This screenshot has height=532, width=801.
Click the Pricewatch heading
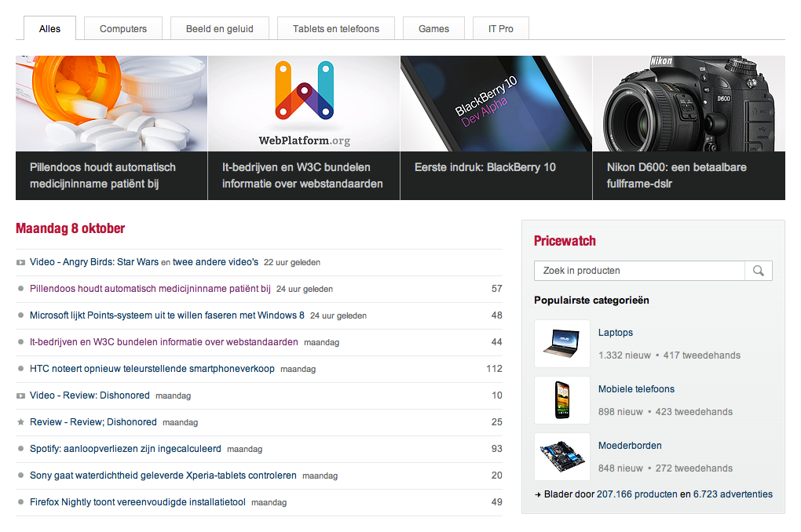(565, 241)
